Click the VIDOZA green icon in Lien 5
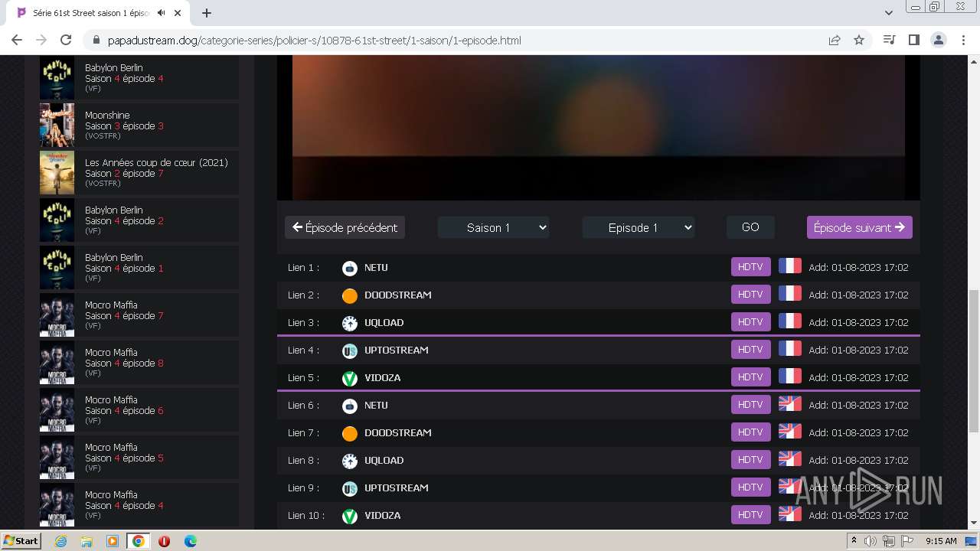This screenshot has height=551, width=980. (350, 378)
